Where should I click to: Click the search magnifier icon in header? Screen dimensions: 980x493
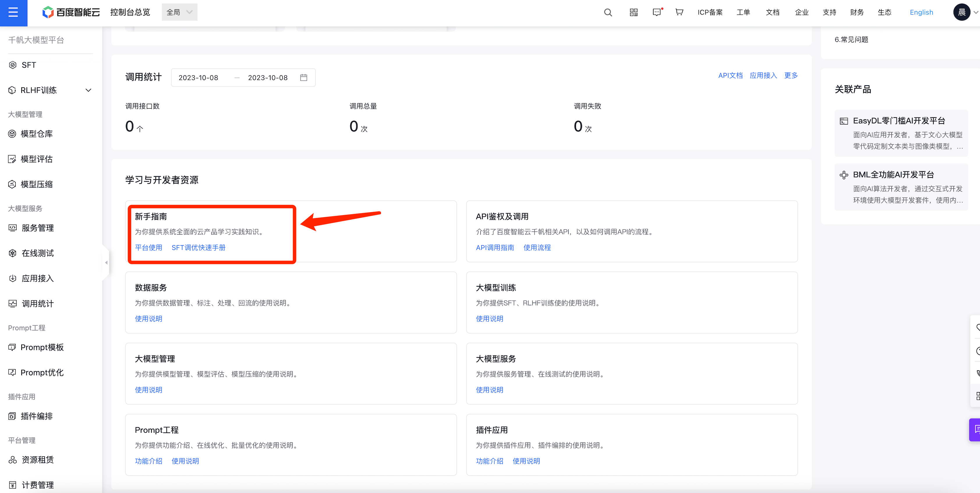(608, 13)
